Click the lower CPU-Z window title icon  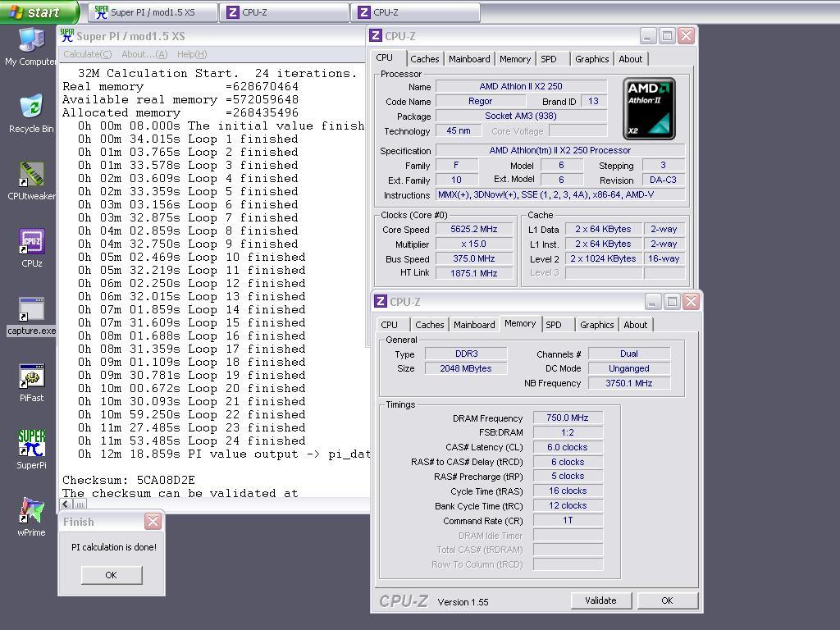381,302
